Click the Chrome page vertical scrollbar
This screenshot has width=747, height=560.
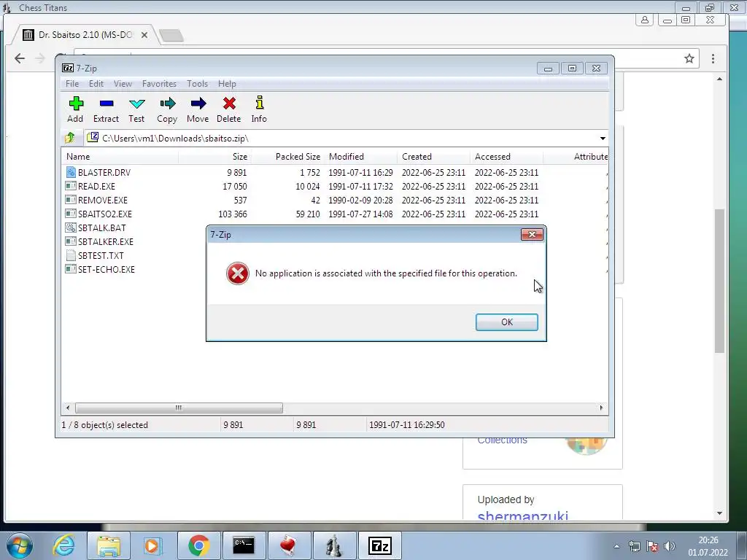point(719,281)
